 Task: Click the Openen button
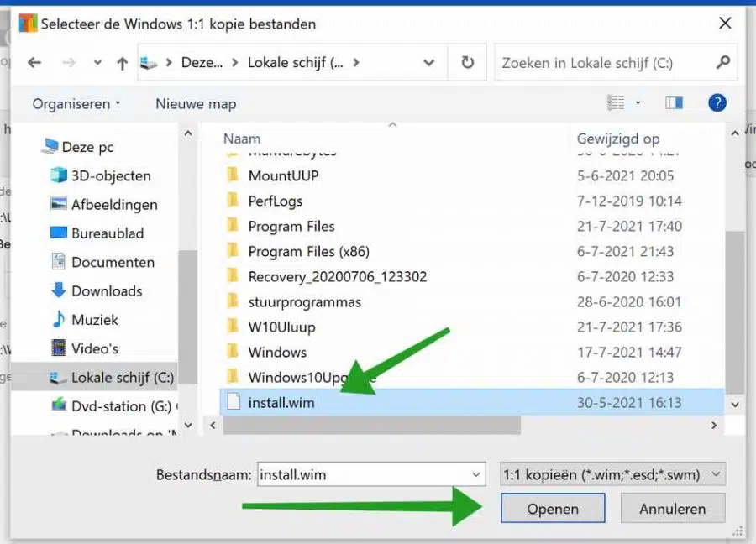pyautogui.click(x=553, y=509)
